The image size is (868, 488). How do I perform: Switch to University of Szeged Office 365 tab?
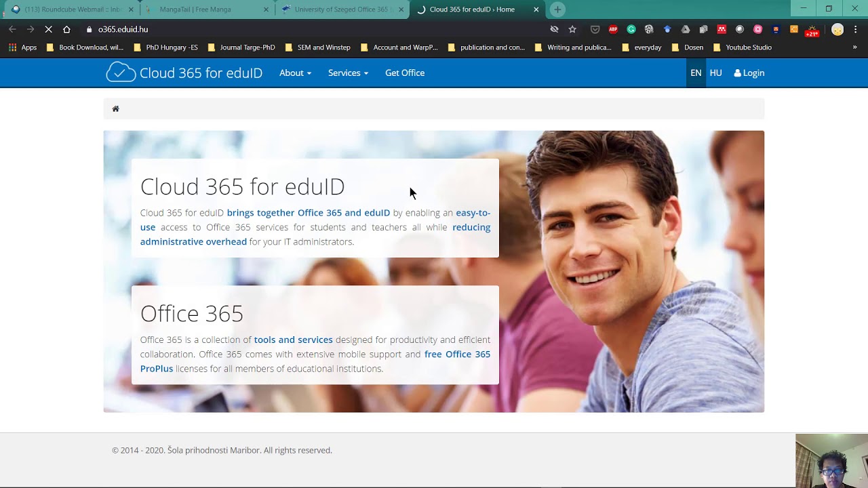(341, 9)
